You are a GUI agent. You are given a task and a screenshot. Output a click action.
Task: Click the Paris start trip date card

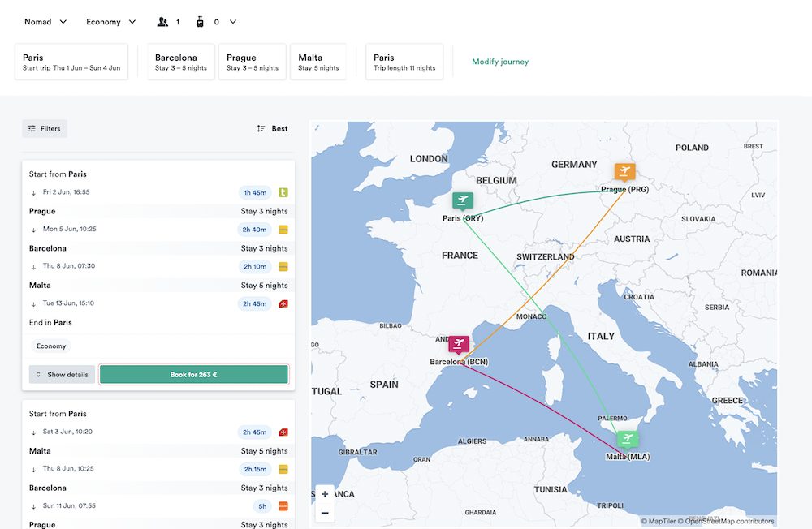tap(71, 62)
